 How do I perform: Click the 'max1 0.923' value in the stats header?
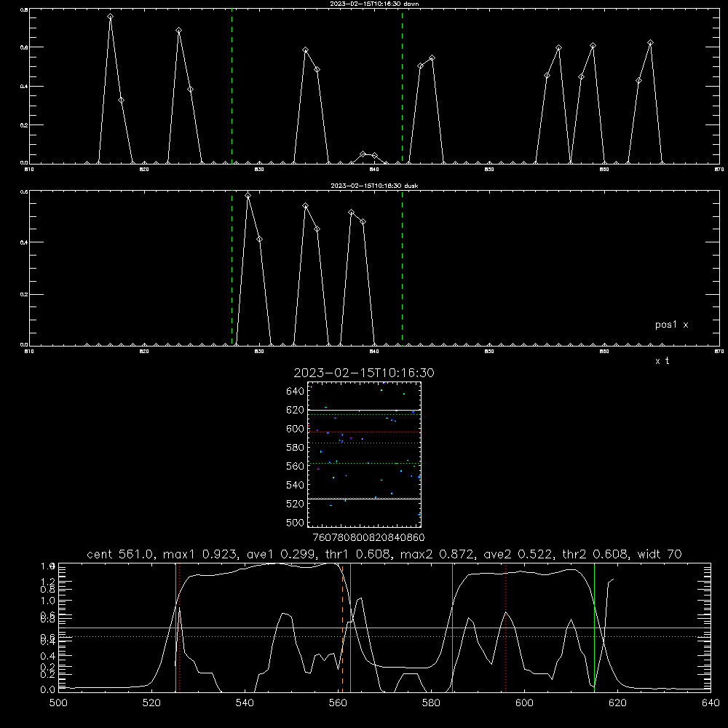(x=199, y=554)
